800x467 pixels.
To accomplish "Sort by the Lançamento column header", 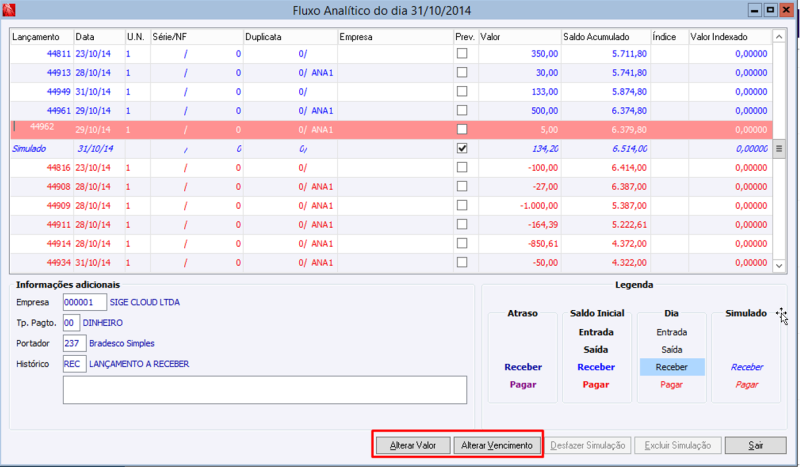I will point(42,37).
